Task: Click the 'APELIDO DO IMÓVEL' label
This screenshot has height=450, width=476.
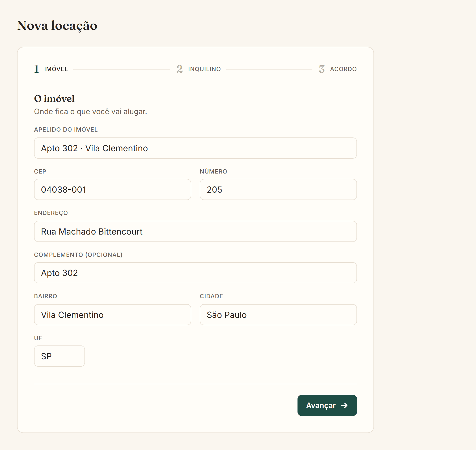Action: 66,129
